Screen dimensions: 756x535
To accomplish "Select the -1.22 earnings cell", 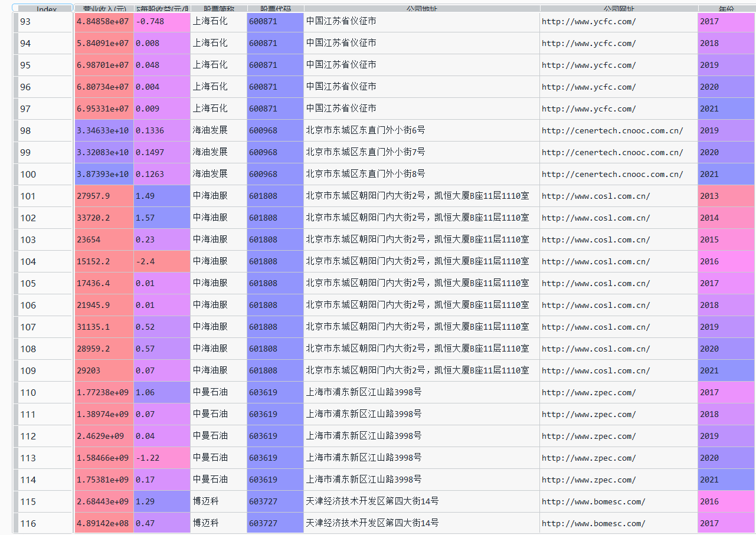I will (162, 458).
